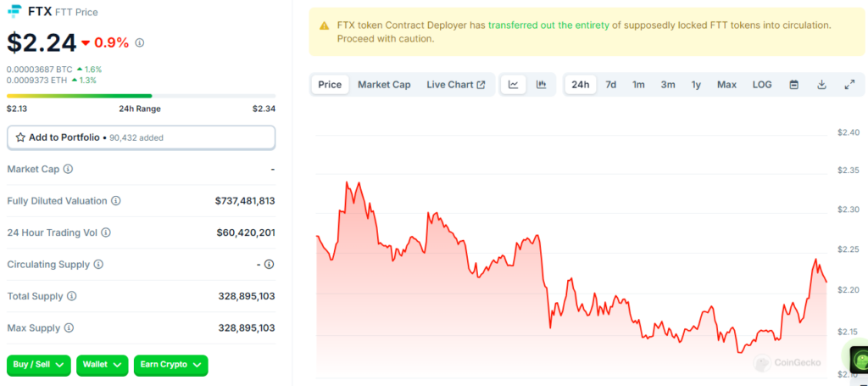
Task: Click info icon beside Circulating Supply dash value
Action: coord(269,265)
